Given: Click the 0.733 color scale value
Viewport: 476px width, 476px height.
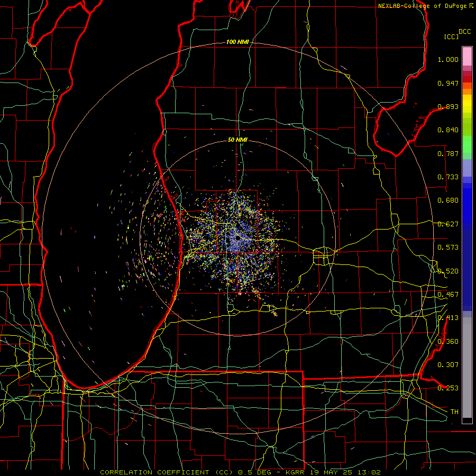Looking at the screenshot, I should 448,177.
